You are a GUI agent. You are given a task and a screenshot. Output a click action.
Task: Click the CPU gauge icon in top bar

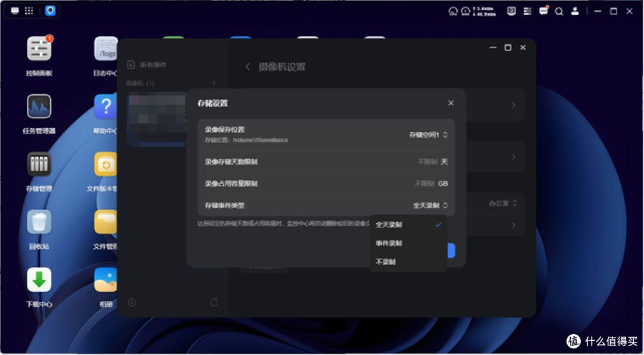click(453, 11)
